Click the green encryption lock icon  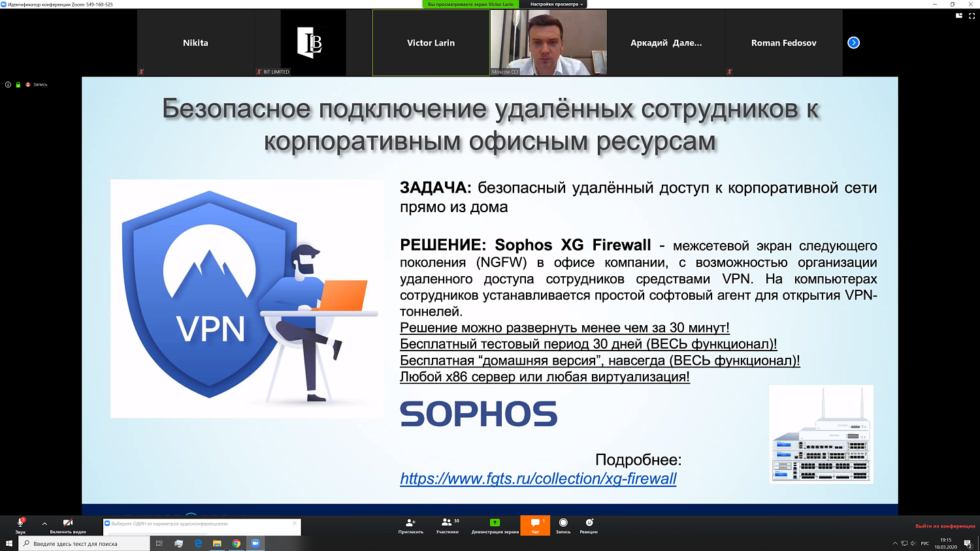pyautogui.click(x=18, y=84)
